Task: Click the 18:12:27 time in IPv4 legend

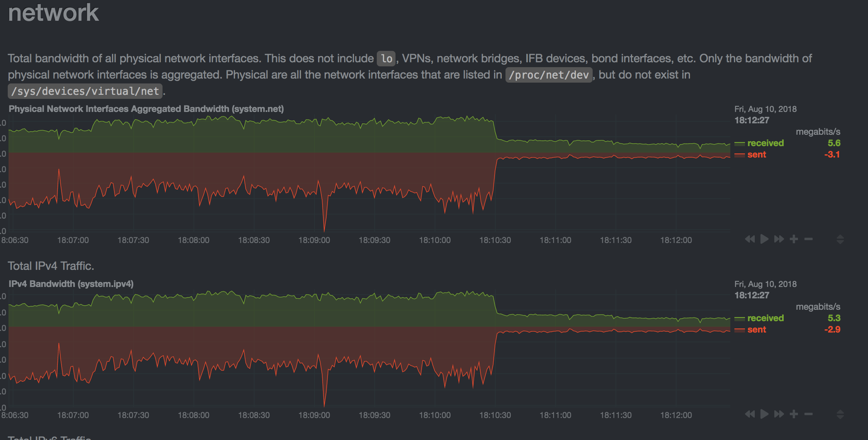Action: (752, 296)
